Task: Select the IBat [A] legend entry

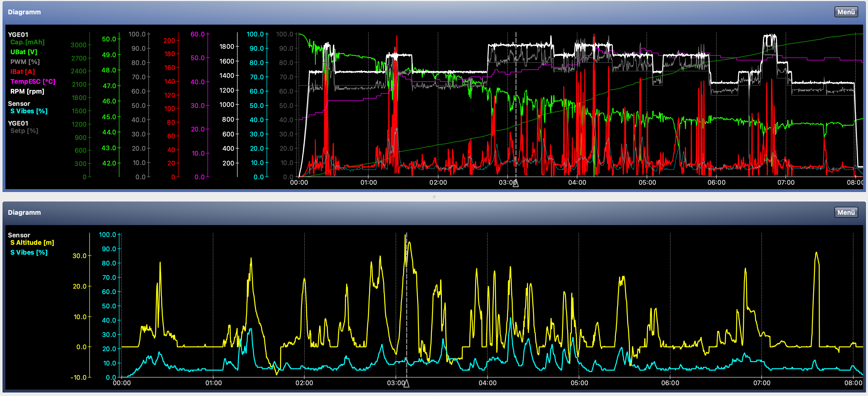Action: click(23, 71)
